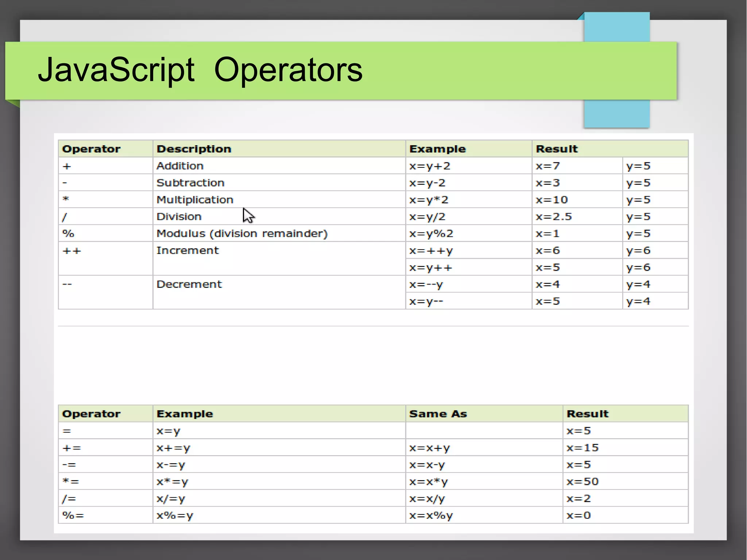Click the 'x=2' result cell
The image size is (747, 560).
point(626,498)
